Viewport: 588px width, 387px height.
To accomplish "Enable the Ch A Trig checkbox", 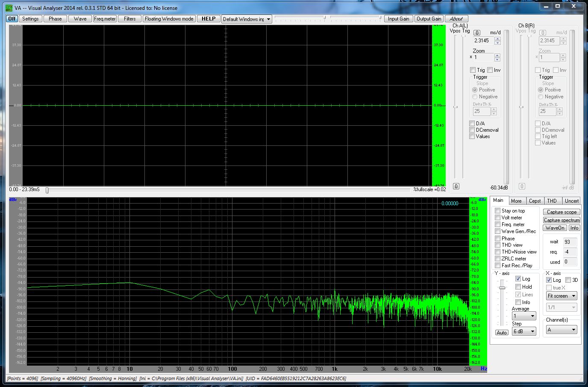I will (473, 70).
